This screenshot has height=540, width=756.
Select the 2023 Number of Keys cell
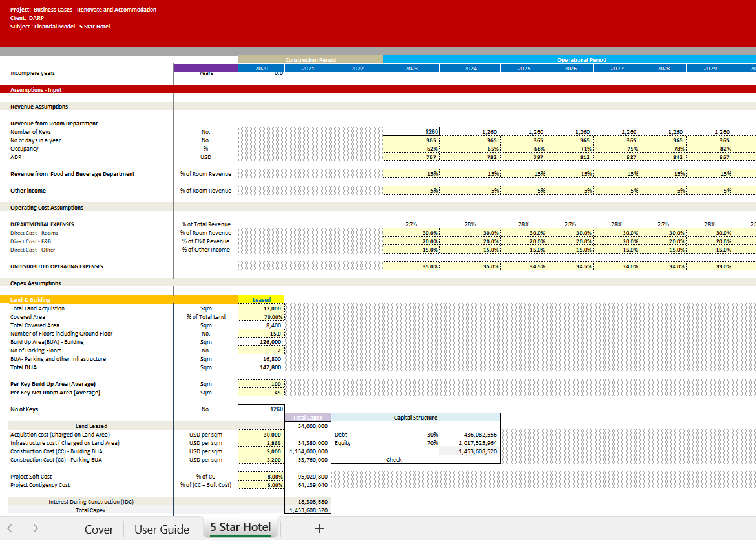point(411,132)
